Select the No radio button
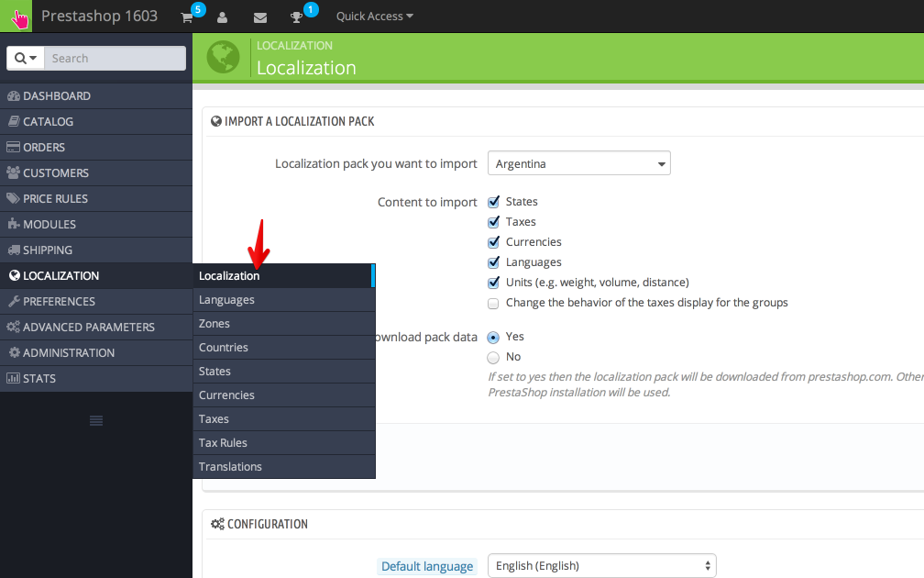Screen dimensions: 924x578 [494, 357]
